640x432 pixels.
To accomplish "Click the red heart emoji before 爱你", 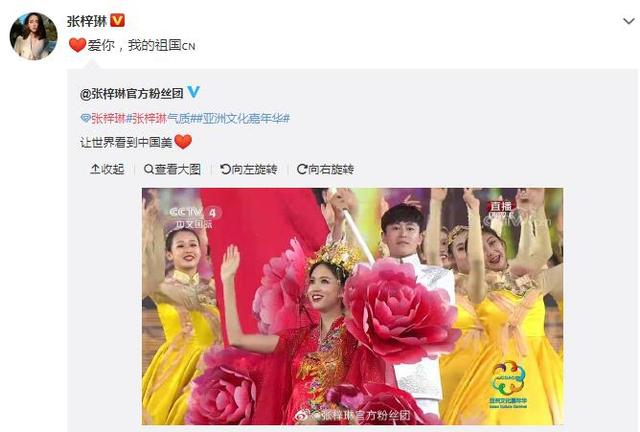I will 77,45.
